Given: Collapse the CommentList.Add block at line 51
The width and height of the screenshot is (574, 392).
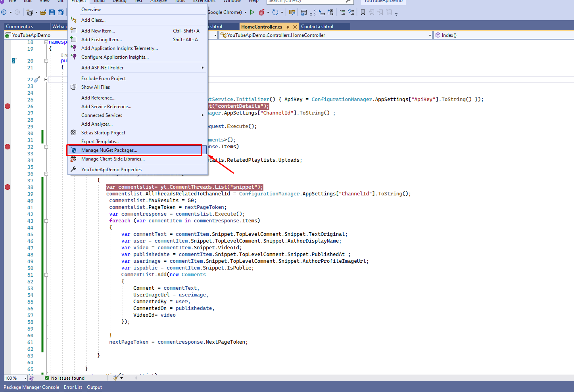Looking at the screenshot, I should (46, 275).
